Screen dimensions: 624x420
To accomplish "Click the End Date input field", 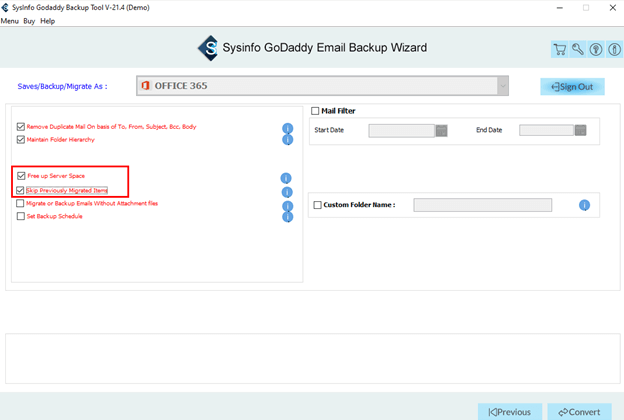I will pos(546,130).
